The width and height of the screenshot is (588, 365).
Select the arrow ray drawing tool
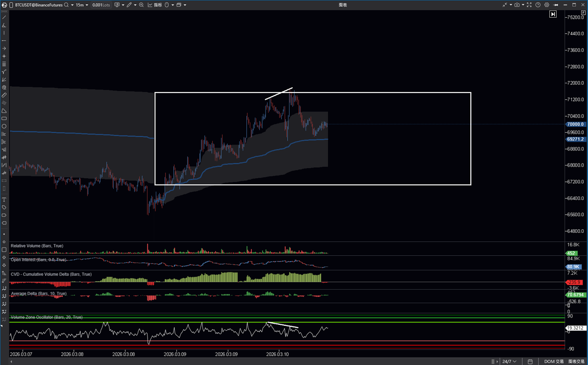pos(4,49)
